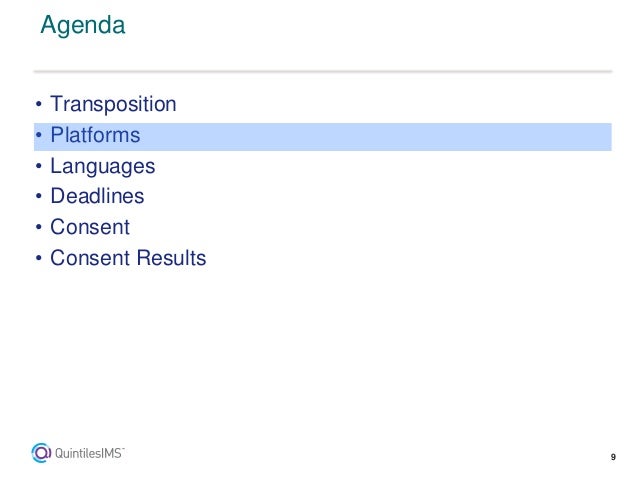
Task: Click bullet point before Consent
Action: pyautogui.click(x=39, y=227)
